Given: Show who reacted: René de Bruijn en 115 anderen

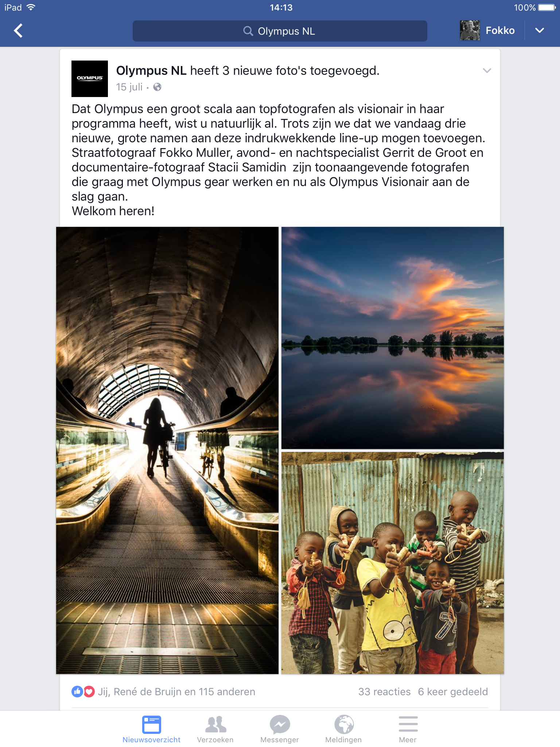Looking at the screenshot, I should (x=176, y=692).
